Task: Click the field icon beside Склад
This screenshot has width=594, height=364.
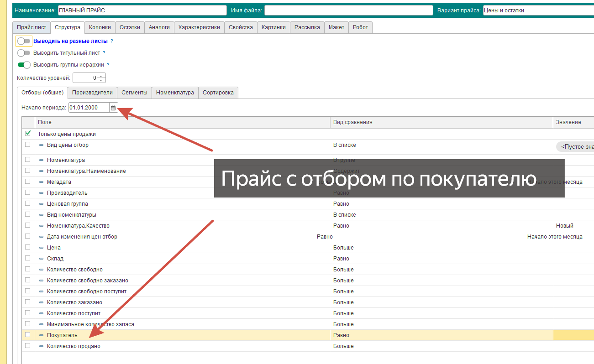Action: click(x=41, y=259)
